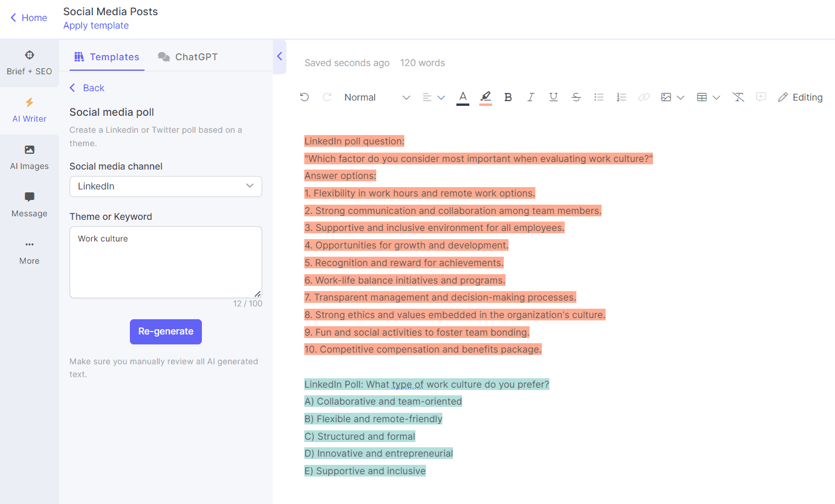
Task: Click the insert image icon
Action: (x=666, y=97)
